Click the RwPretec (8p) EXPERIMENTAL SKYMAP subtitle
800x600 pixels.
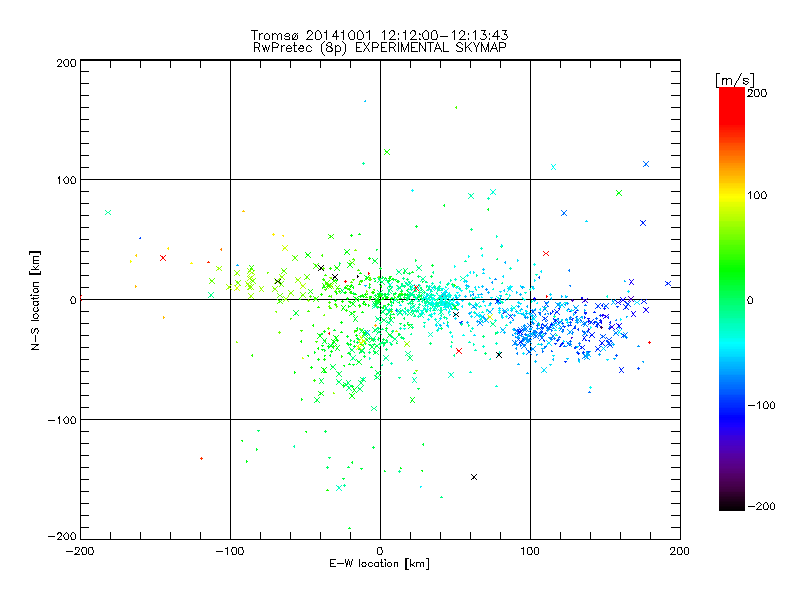[x=379, y=48]
